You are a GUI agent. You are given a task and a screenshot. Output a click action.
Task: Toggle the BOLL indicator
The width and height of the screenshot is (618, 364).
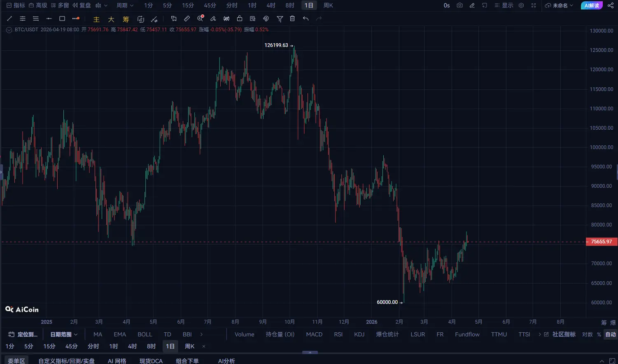[x=145, y=334]
